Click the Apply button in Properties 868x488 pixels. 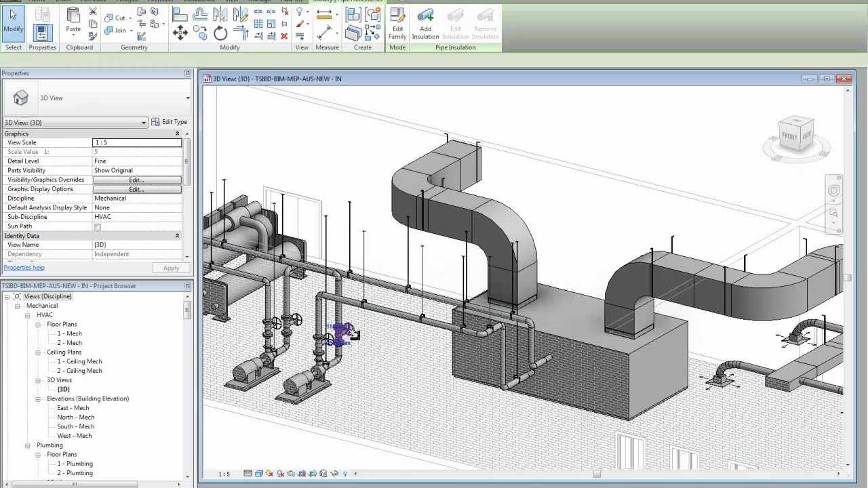coord(171,268)
